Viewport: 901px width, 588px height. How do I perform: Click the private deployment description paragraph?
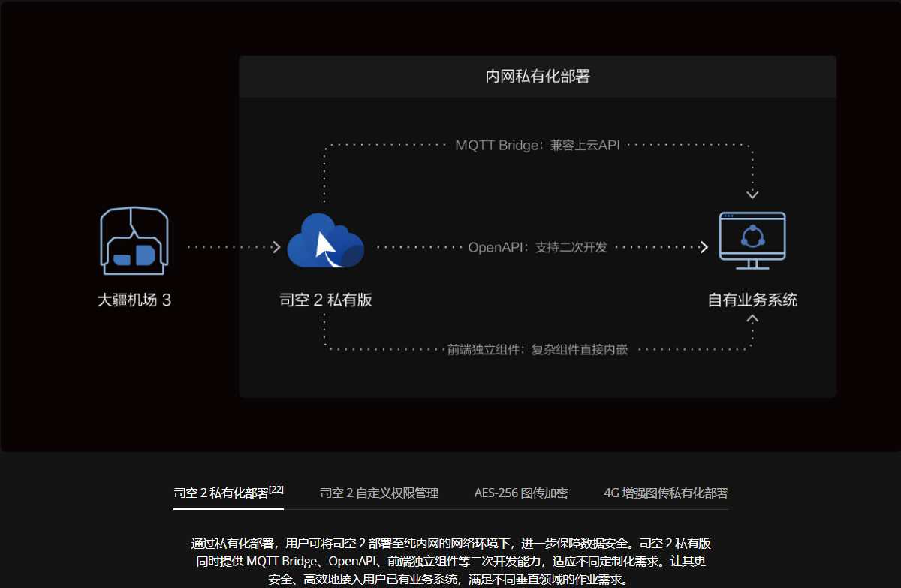click(450, 562)
